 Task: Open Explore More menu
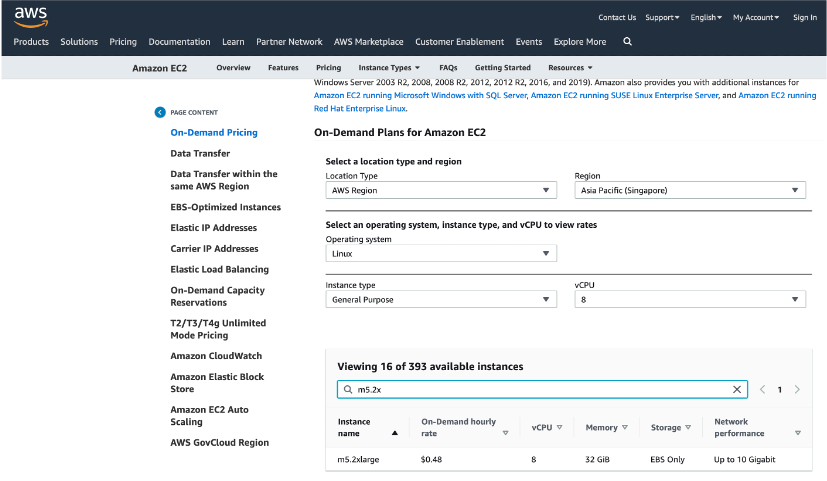point(580,42)
